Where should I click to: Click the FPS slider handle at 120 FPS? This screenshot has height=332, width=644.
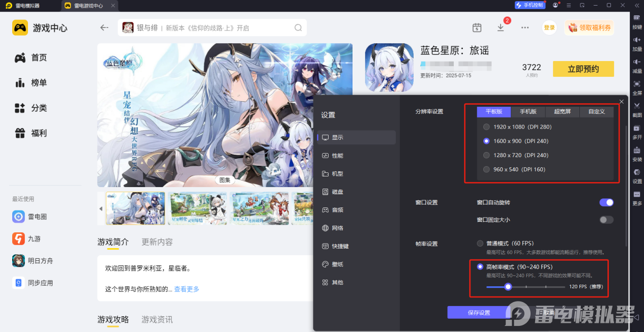508,287
